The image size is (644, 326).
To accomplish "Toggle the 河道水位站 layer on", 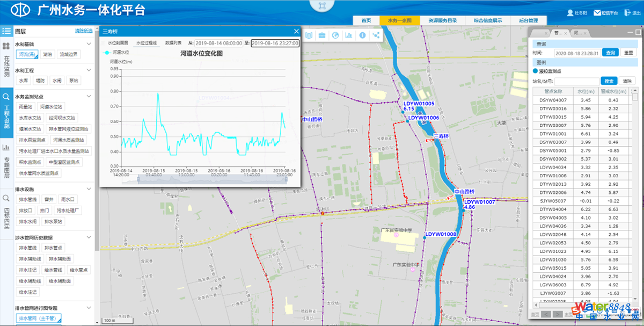I will pos(51,107).
